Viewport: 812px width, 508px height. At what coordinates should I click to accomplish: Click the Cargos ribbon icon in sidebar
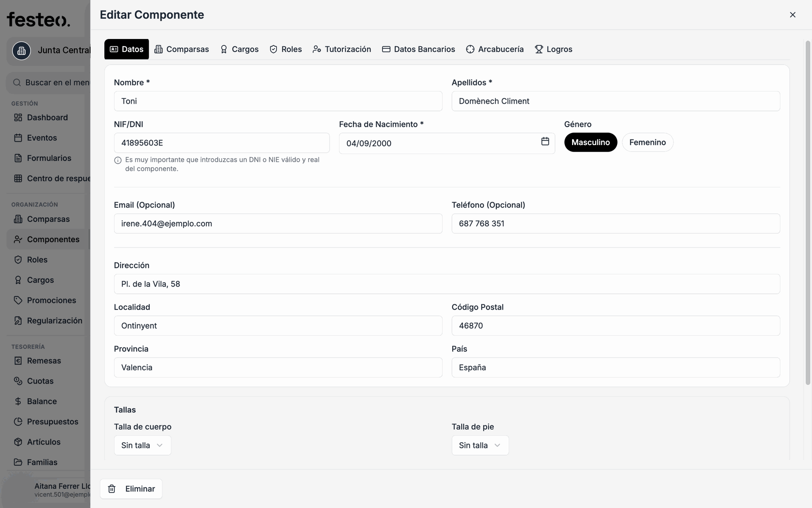[18, 280]
